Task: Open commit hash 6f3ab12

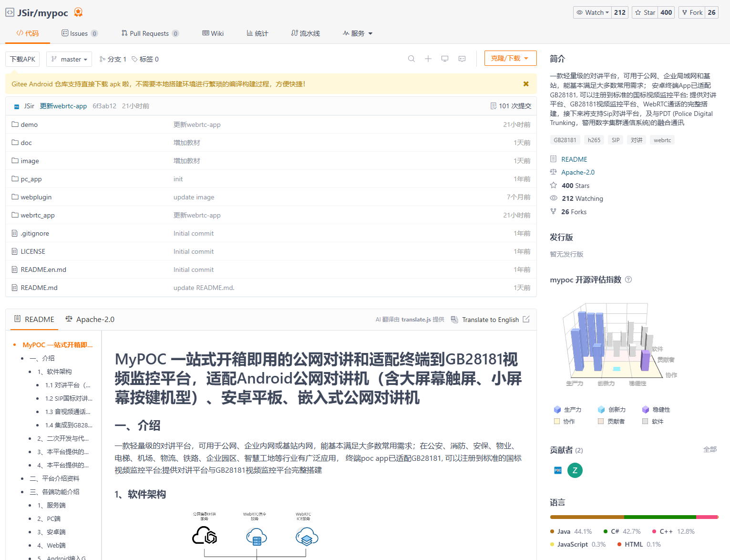Action: point(104,106)
